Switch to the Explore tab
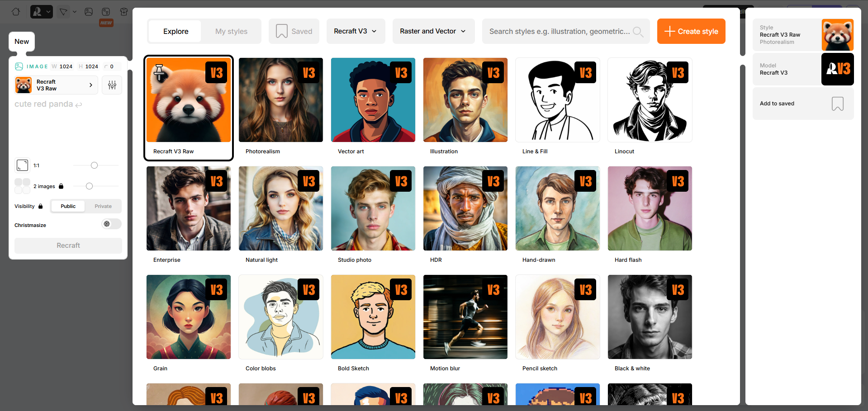868x411 pixels. click(x=175, y=31)
